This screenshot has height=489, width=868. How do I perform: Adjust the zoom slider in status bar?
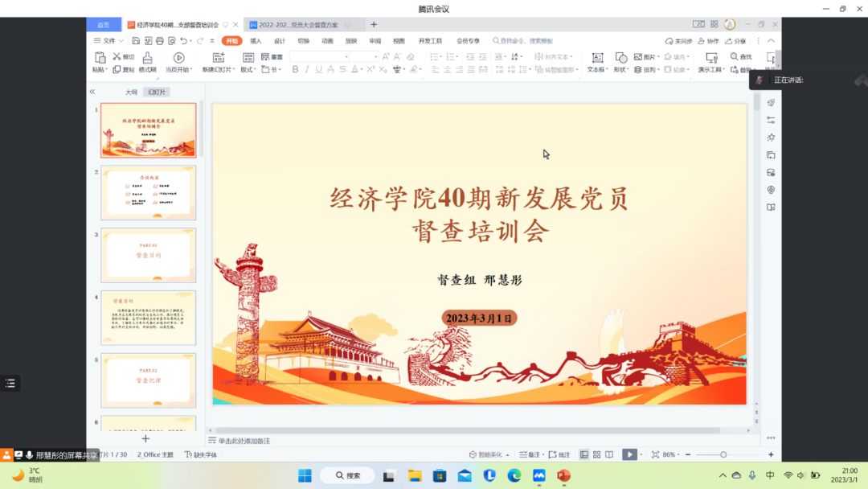pos(723,454)
